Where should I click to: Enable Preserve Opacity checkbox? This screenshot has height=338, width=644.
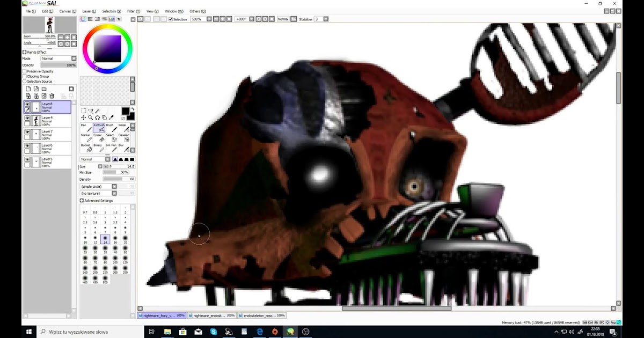(25, 71)
